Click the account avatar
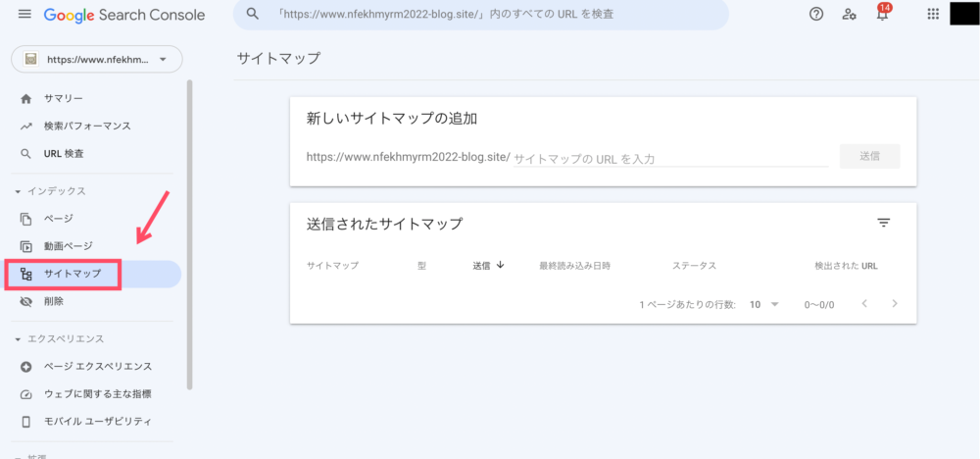The width and height of the screenshot is (980, 459). [964, 14]
